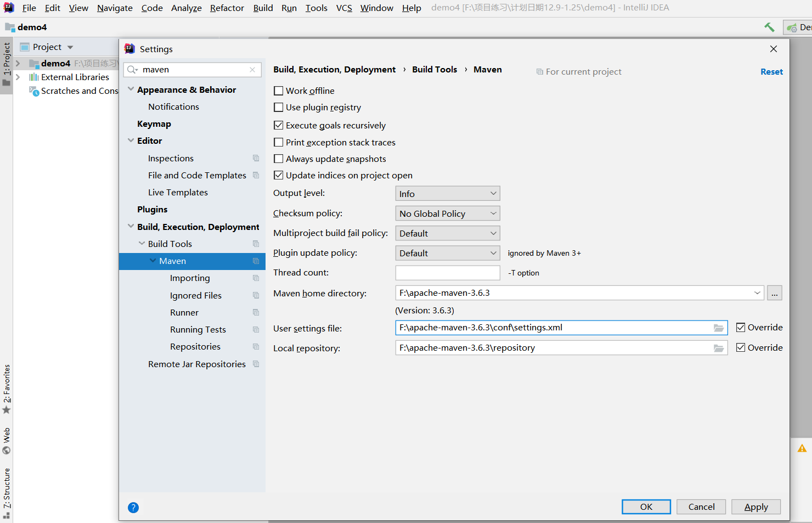Open Multiproject build fail policy dropdown

point(448,233)
